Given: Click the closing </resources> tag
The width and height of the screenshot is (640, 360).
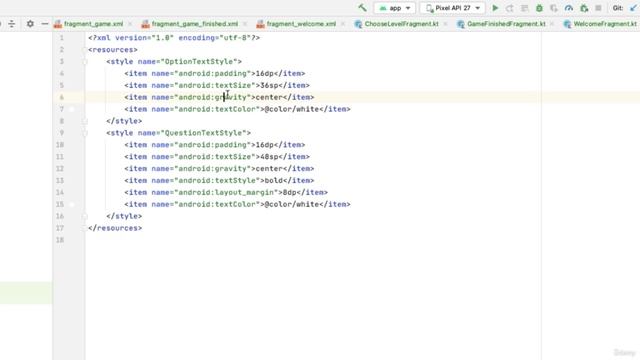Looking at the screenshot, I should [x=115, y=228].
